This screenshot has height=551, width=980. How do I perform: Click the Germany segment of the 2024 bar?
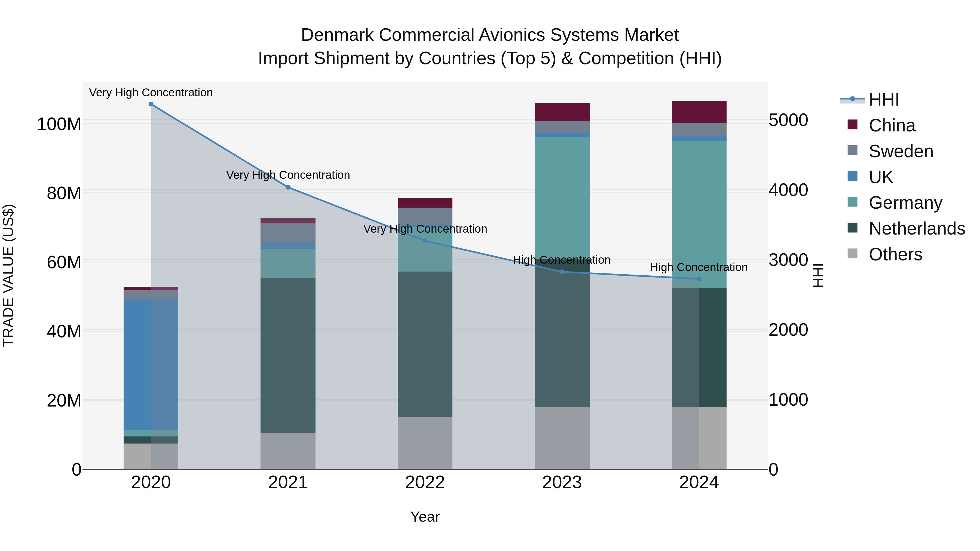click(x=699, y=214)
